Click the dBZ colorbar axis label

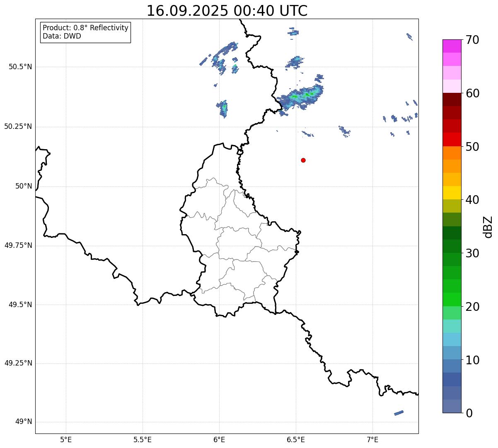click(488, 227)
